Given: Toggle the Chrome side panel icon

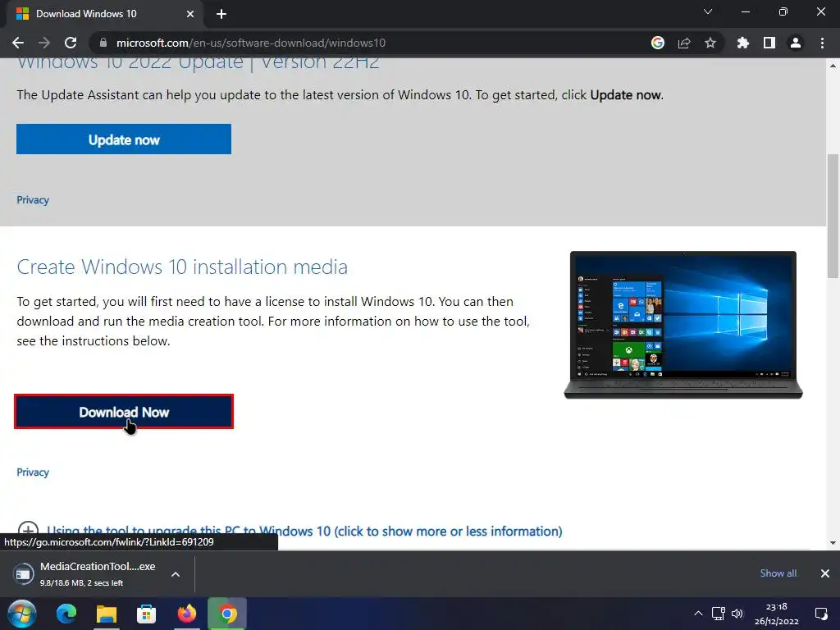Looking at the screenshot, I should (x=769, y=43).
